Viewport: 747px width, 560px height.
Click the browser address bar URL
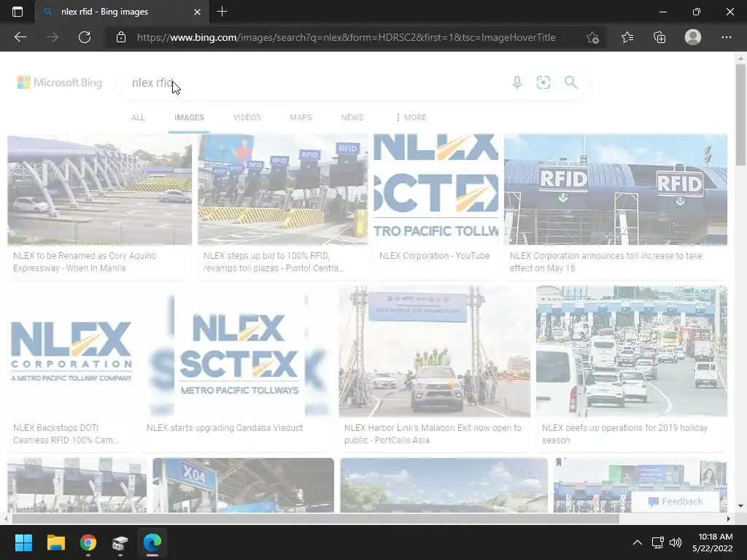(347, 38)
